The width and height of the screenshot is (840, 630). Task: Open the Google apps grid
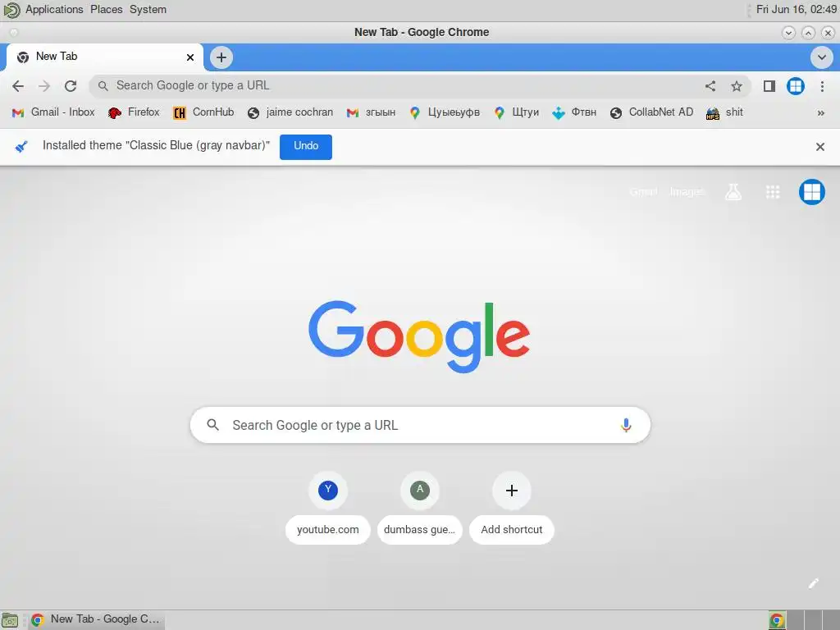coord(773,192)
